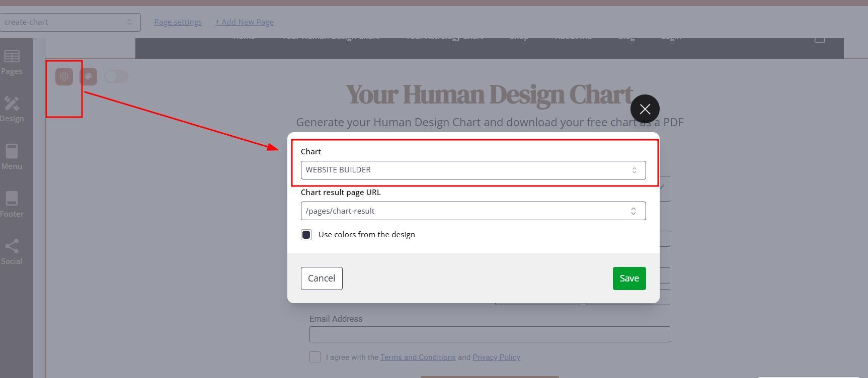Select the Menu sidebar icon
Image resolution: width=868 pixels, height=378 pixels.
point(12,157)
